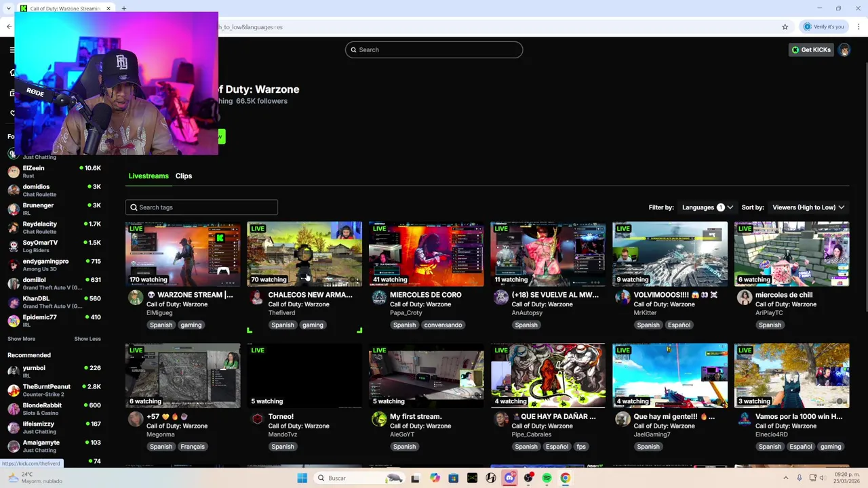868x488 pixels.
Task: Click the Google Chrome taskbar icon
Action: coord(565,478)
